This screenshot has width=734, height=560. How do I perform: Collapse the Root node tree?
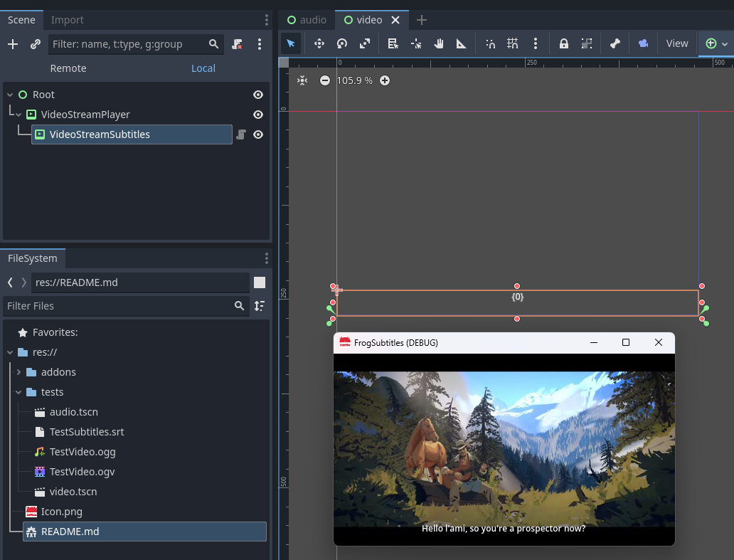pos(10,95)
